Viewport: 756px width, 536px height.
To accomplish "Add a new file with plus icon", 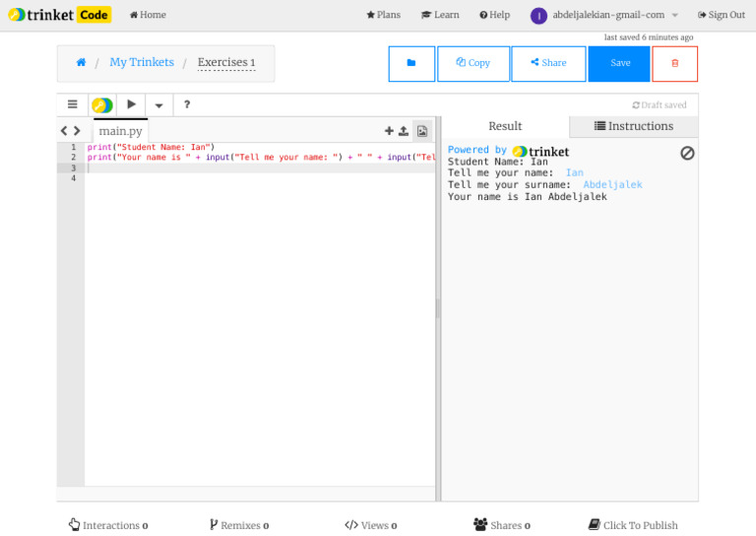I will [x=389, y=131].
